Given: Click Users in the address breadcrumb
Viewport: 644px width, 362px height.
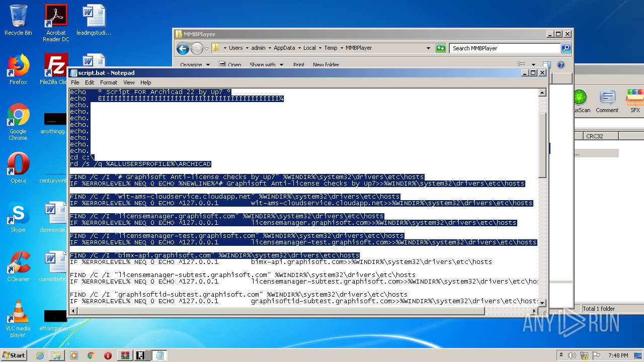Looking at the screenshot, I should point(236,48).
